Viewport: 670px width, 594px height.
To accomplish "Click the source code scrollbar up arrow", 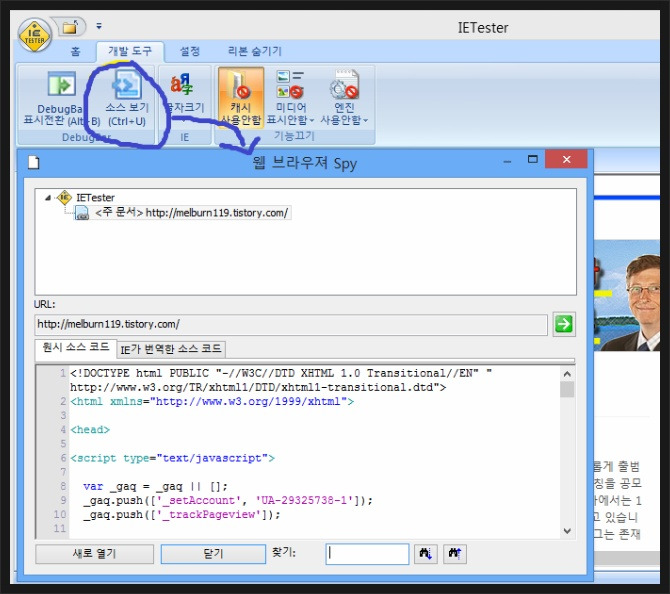I will coord(567,374).
